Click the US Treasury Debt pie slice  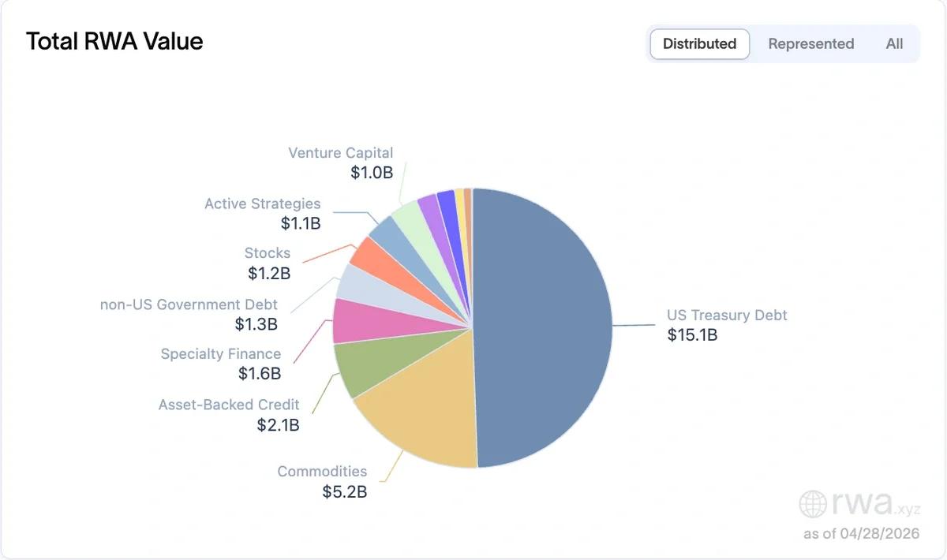click(545, 327)
